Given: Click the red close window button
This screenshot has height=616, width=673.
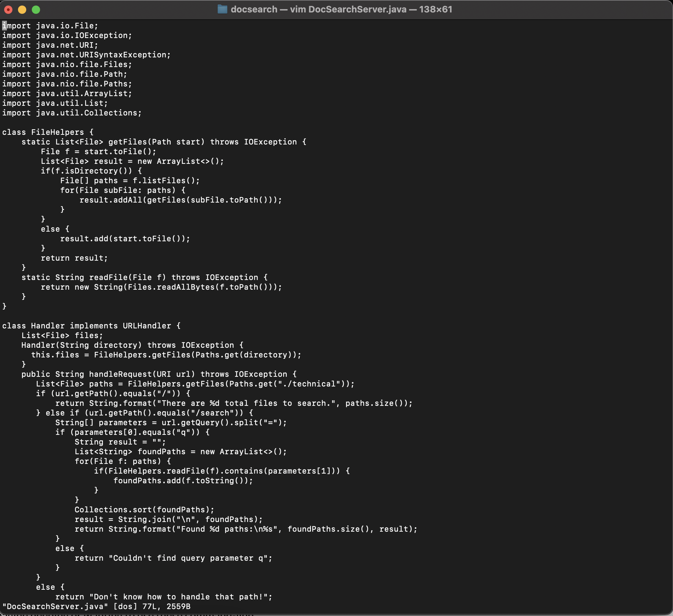Looking at the screenshot, I should coord(8,10).
